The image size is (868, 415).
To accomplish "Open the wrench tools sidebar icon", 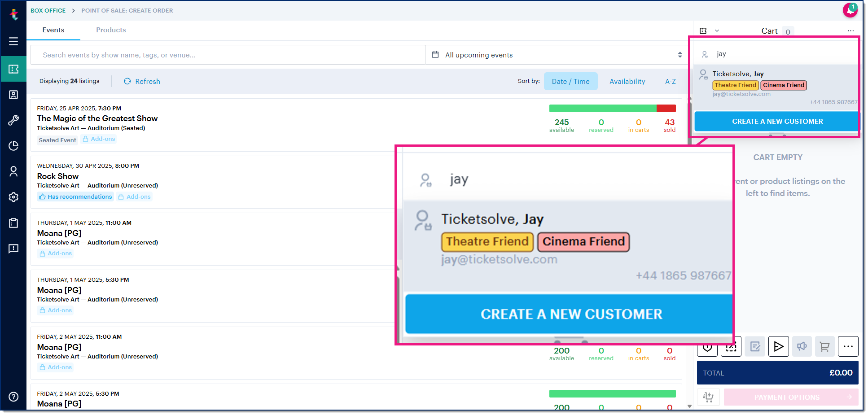I will 13,120.
